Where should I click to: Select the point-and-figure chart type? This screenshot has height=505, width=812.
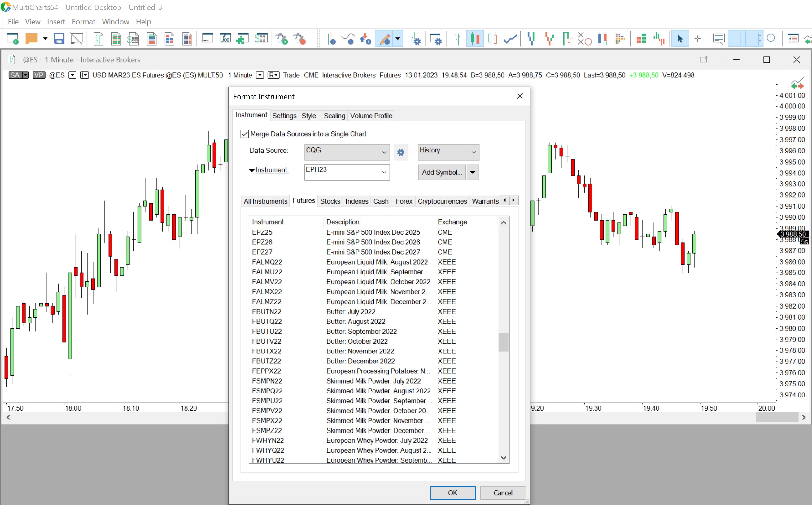tap(585, 38)
